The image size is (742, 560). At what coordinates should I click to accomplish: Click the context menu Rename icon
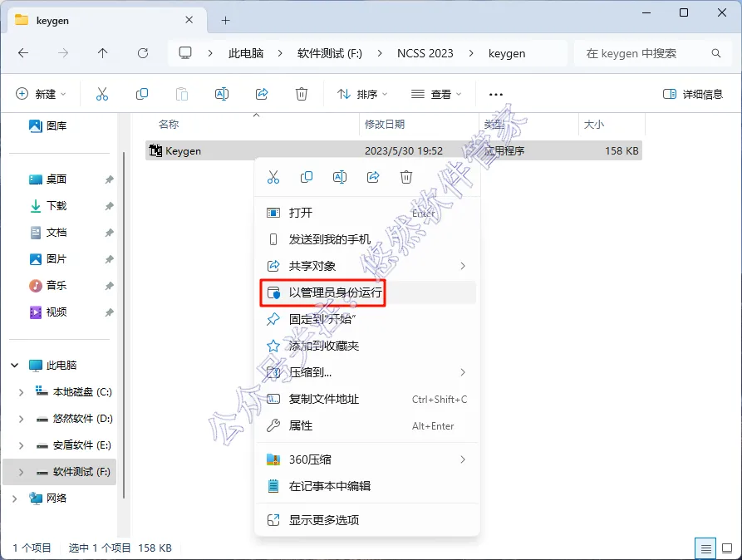point(340,177)
